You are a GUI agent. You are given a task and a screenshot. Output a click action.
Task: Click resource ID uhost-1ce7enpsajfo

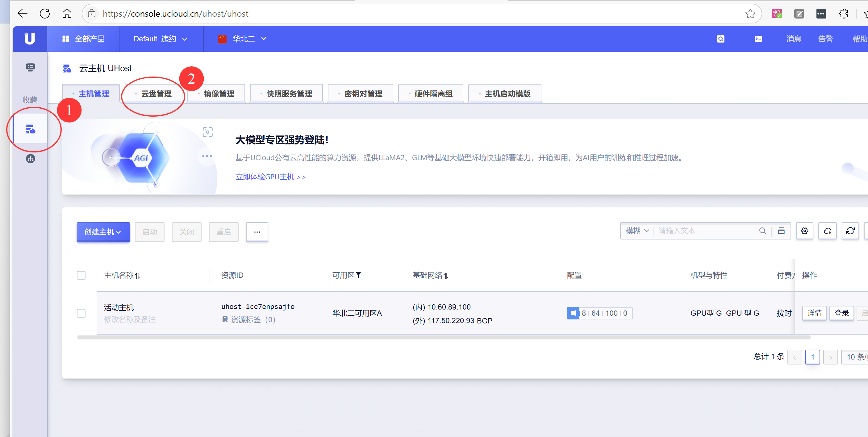[258, 306]
